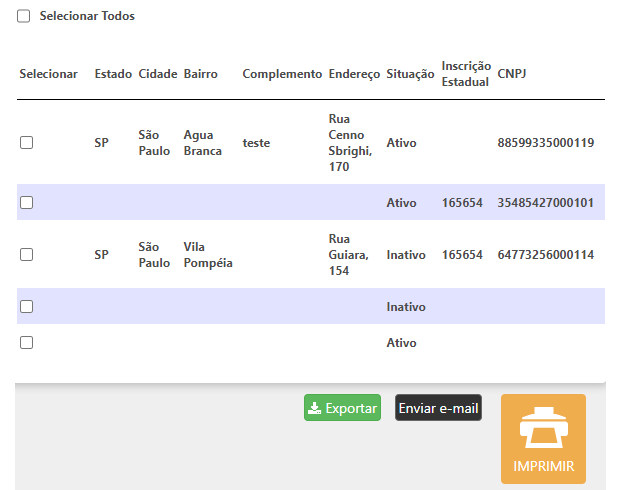Select row with CNPJ 35485427000101
Image resolution: width=627 pixels, height=490 pixels.
[x=26, y=202]
